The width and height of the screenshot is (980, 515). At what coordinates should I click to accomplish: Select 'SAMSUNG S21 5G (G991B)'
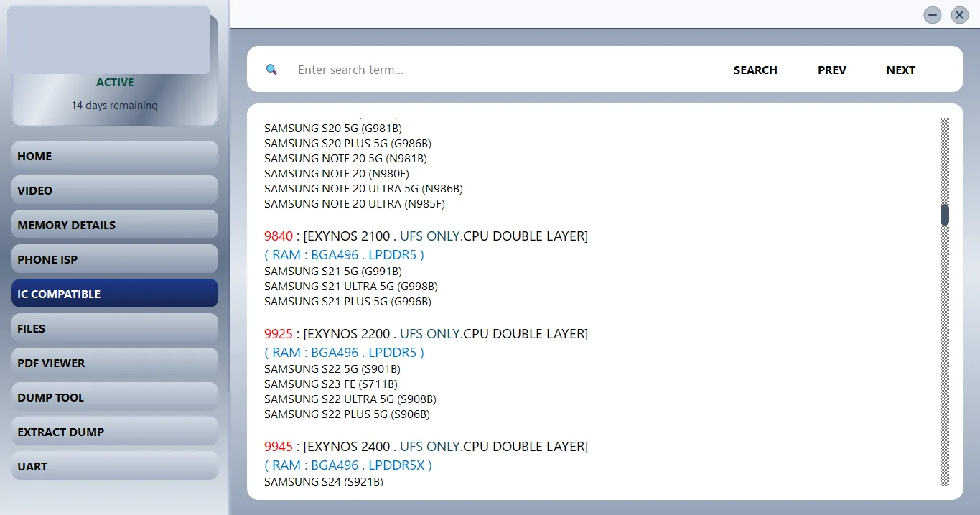333,272
